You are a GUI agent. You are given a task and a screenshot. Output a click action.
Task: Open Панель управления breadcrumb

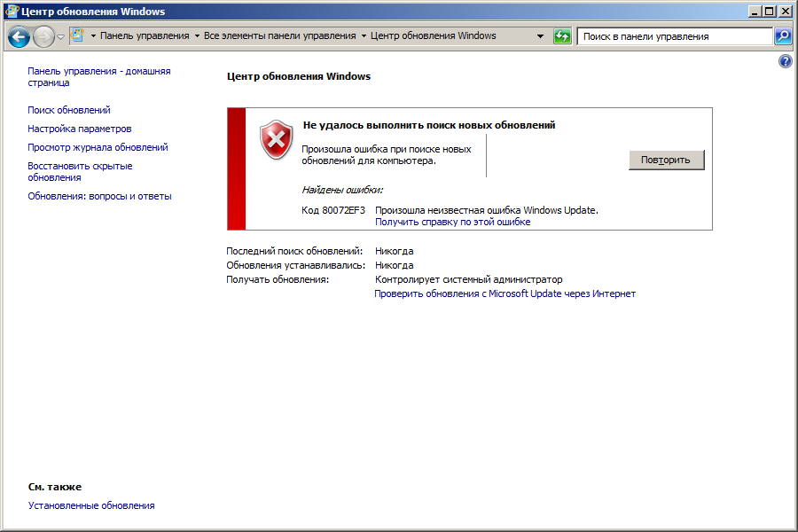point(145,35)
